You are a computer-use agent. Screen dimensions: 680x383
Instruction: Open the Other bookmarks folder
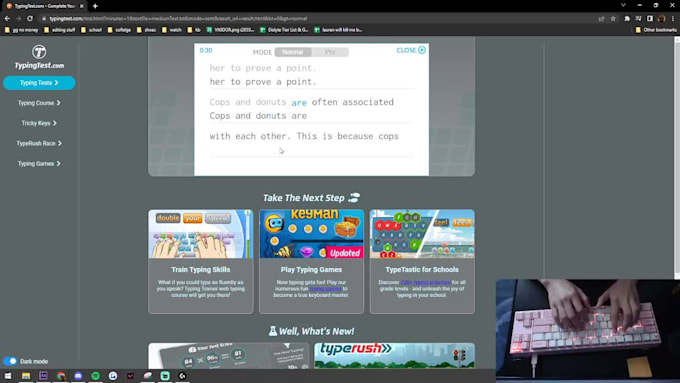tap(656, 30)
